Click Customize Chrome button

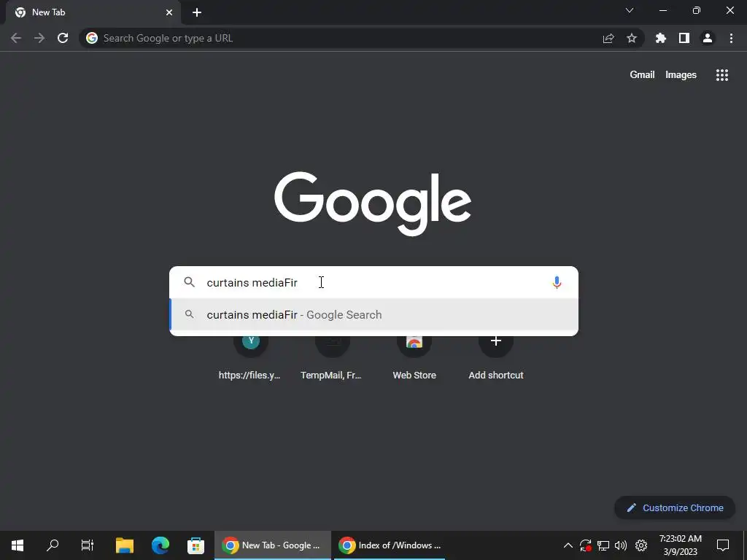coord(675,507)
